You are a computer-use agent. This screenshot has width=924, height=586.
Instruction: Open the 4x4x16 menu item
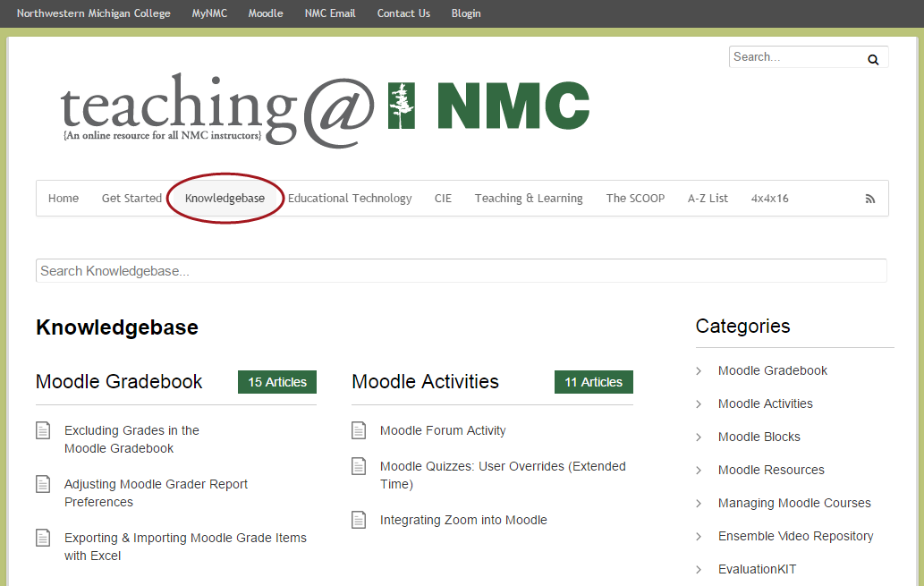pyautogui.click(x=769, y=198)
